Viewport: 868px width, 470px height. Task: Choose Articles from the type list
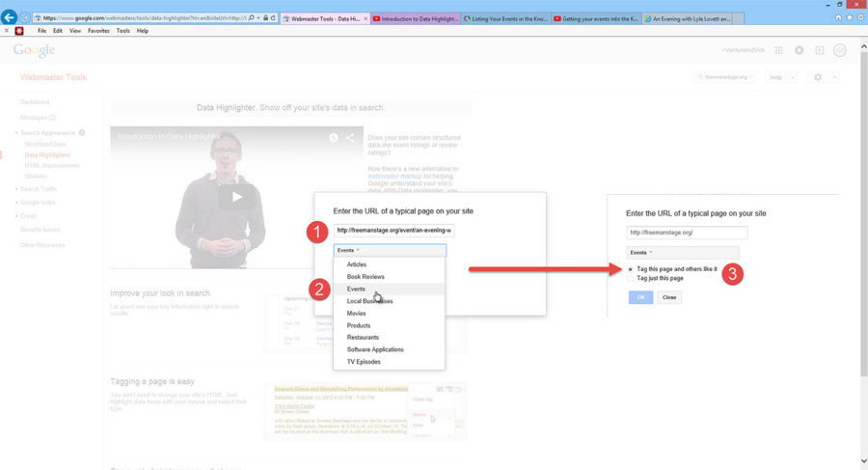coord(389,265)
